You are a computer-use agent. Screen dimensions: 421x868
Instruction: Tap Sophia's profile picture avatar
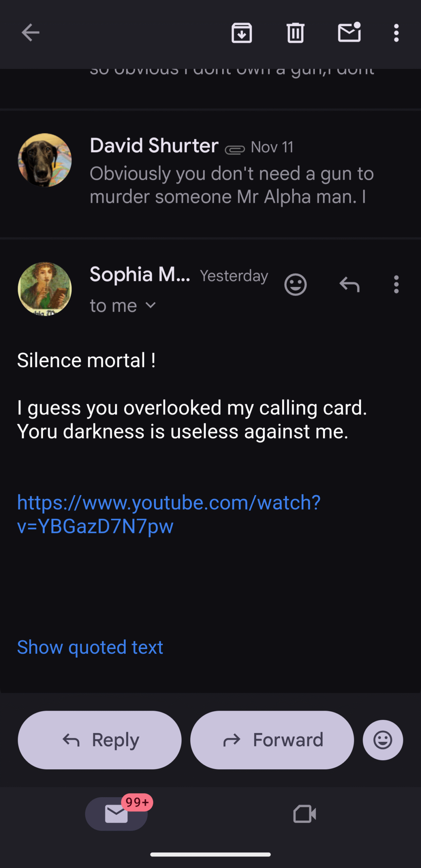pyautogui.click(x=45, y=289)
